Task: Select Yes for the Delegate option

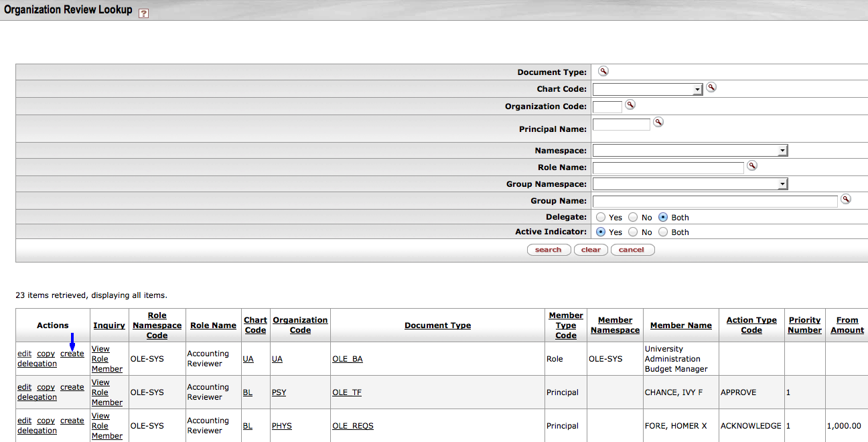Action: pyautogui.click(x=601, y=218)
